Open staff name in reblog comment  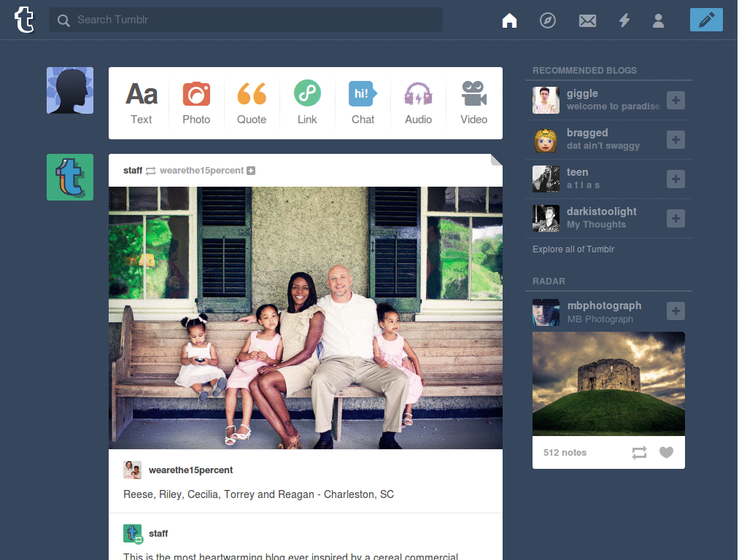point(158,533)
